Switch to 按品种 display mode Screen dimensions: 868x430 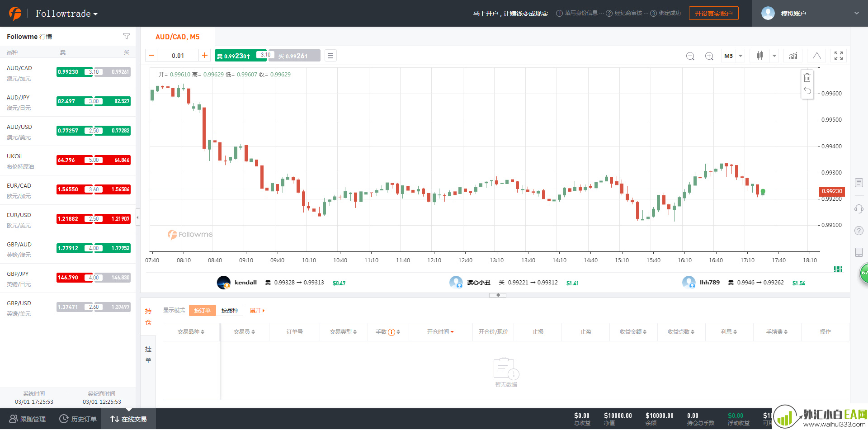click(x=230, y=311)
